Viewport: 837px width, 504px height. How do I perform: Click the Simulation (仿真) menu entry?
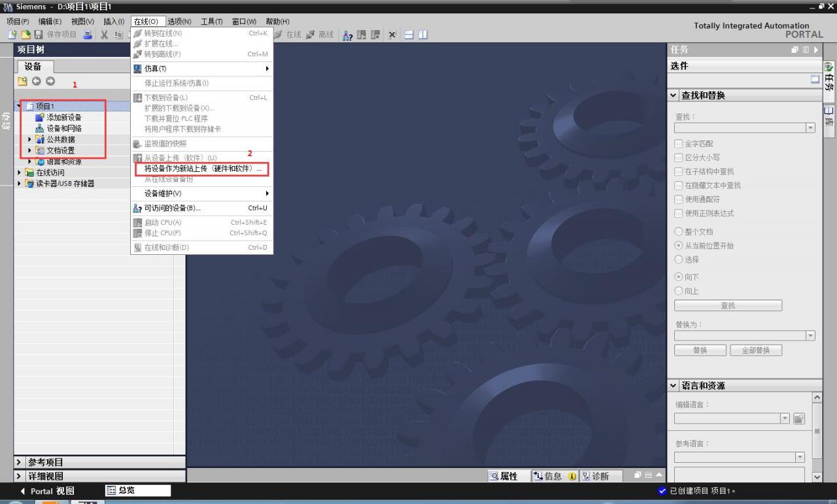202,69
